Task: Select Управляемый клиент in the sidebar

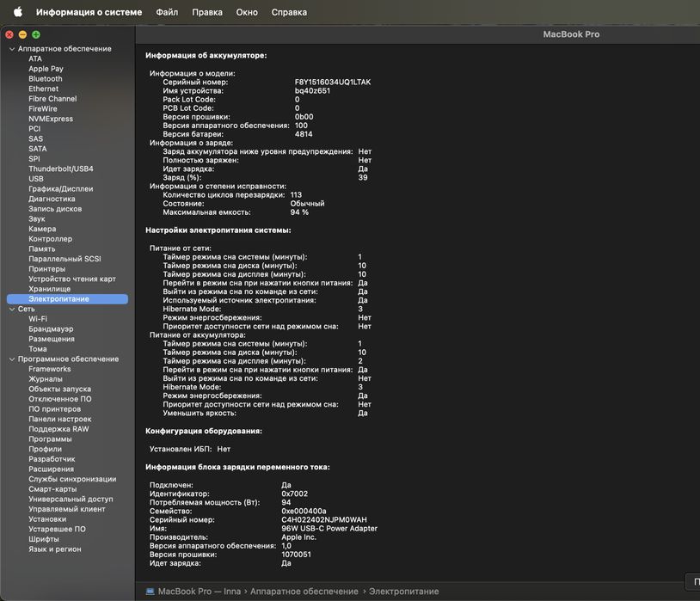Action: coord(67,509)
